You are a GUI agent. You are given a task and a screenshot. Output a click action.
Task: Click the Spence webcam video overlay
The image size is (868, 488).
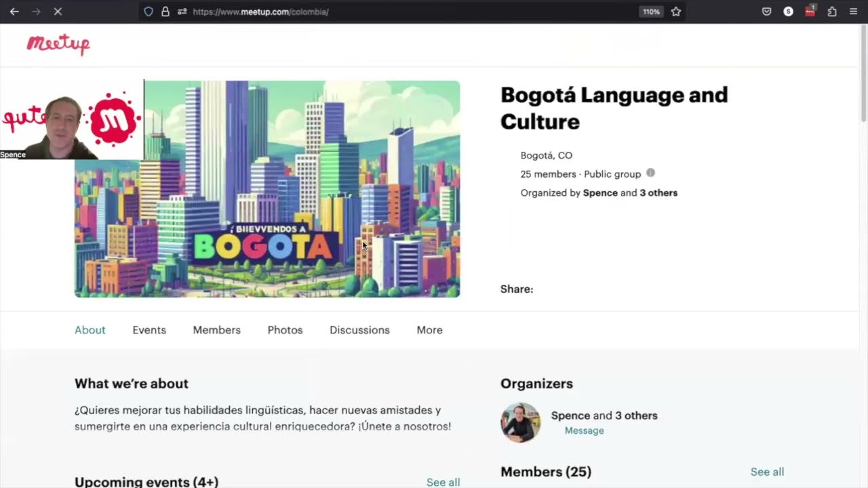[72, 119]
